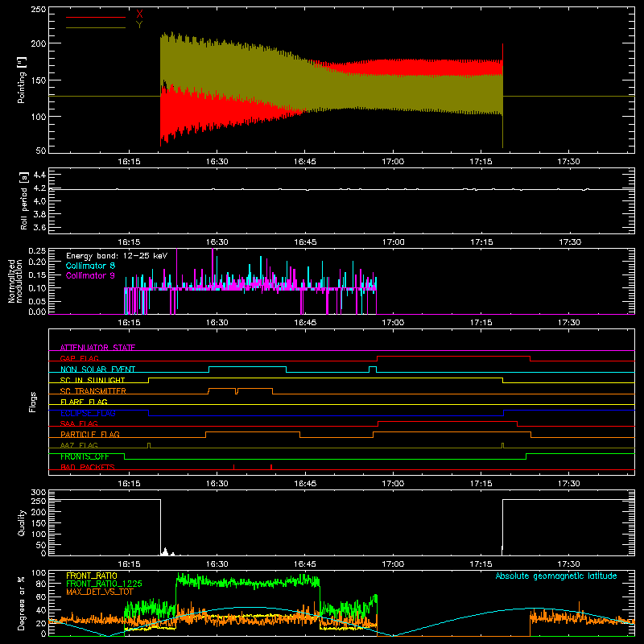Select the 'ATTENUATOR_STATE' flag label

(97, 348)
